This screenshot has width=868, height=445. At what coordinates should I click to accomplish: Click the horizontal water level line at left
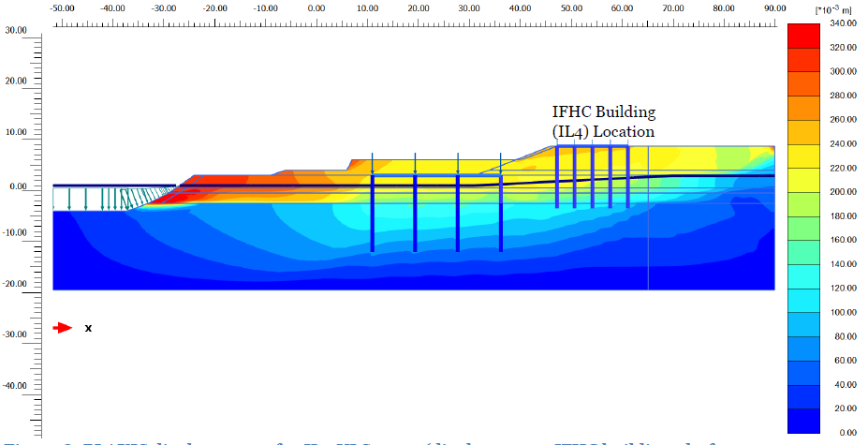(112, 185)
